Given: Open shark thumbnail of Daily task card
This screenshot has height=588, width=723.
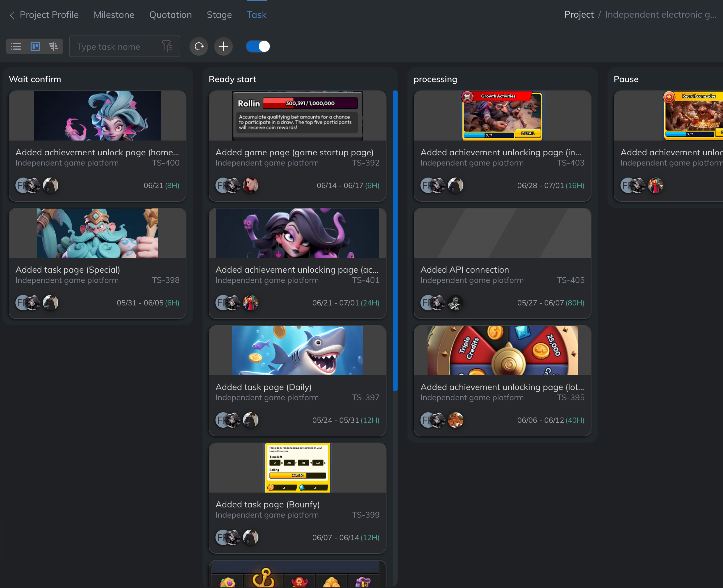Looking at the screenshot, I should coord(297,350).
